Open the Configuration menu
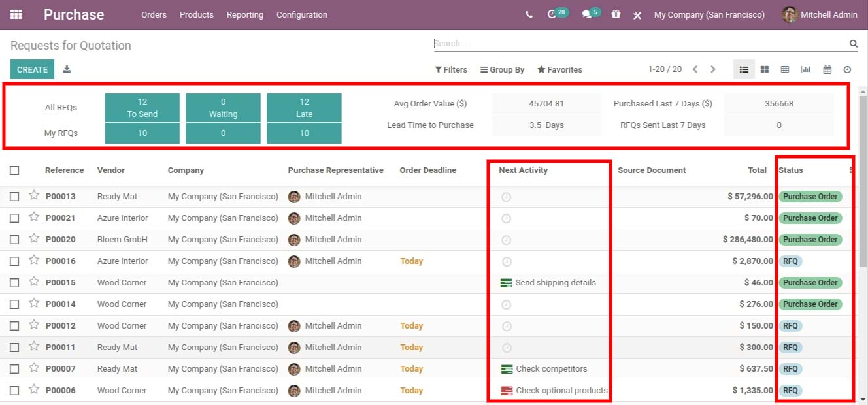 click(x=302, y=14)
